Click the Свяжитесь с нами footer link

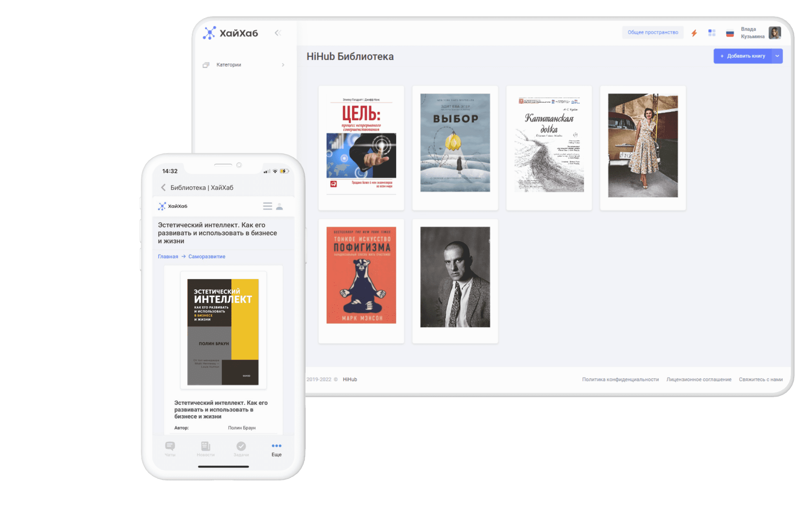point(761,379)
